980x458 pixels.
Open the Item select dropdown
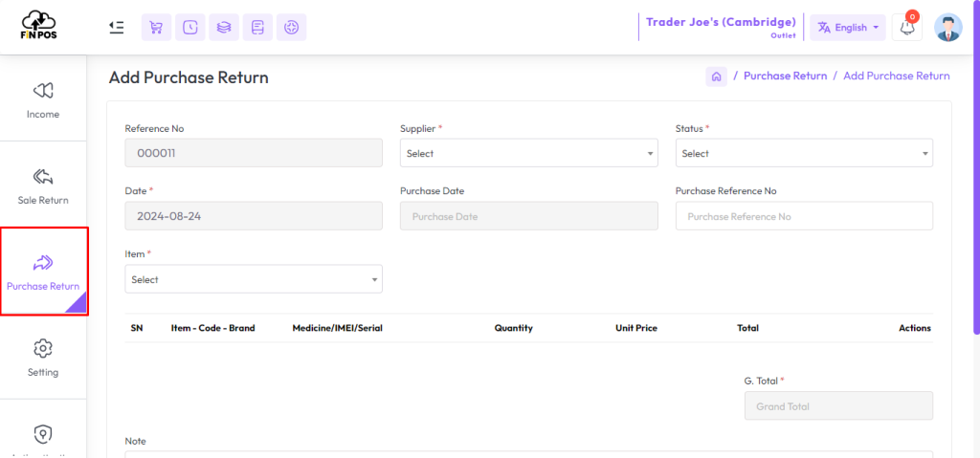pyautogui.click(x=254, y=279)
